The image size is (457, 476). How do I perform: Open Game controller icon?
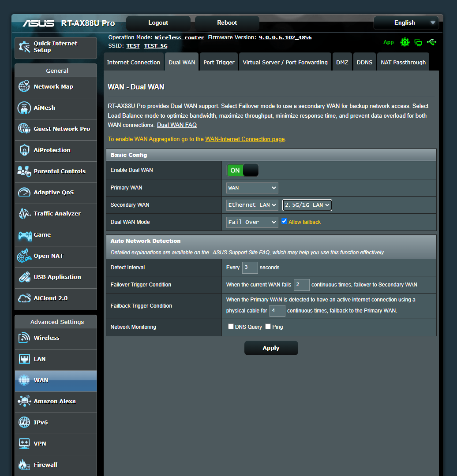click(25, 235)
